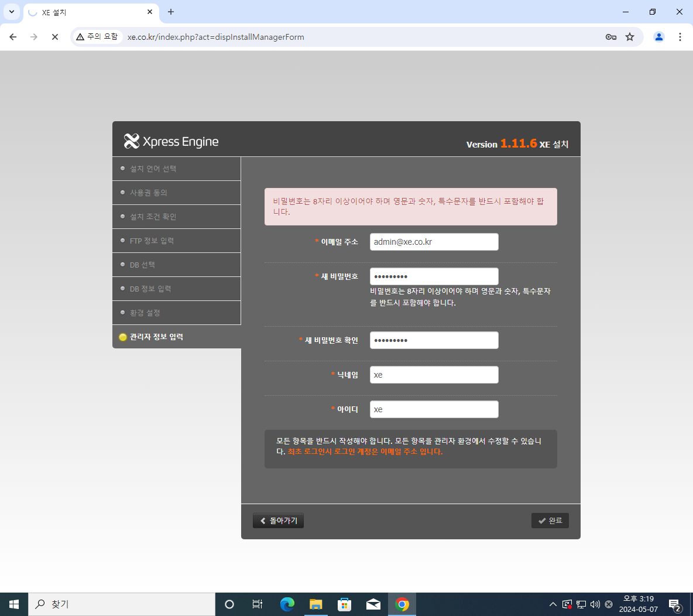Open Cortana circle icon

pyautogui.click(x=229, y=604)
